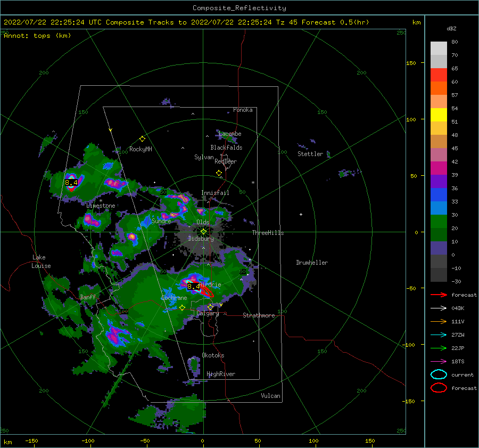The width and height of the screenshot is (479, 448).
Task: Click the Innisfail city label
Action: [215, 193]
